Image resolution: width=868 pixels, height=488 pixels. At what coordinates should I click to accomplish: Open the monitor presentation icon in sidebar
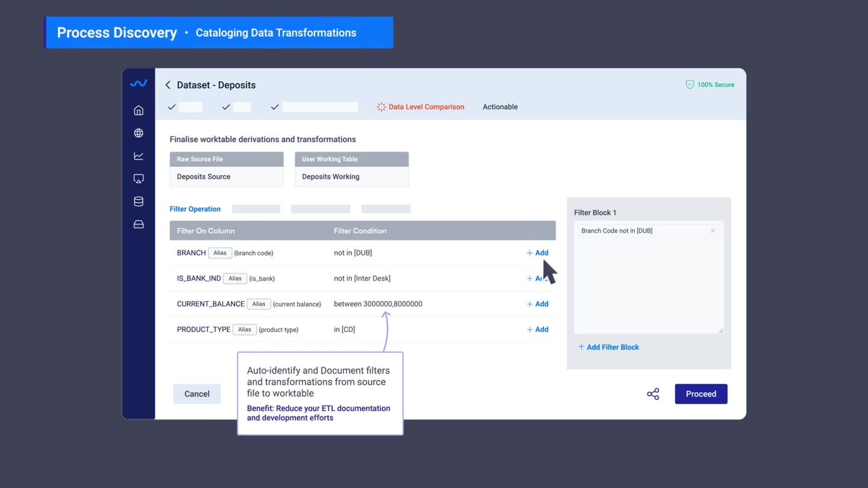coord(139,179)
